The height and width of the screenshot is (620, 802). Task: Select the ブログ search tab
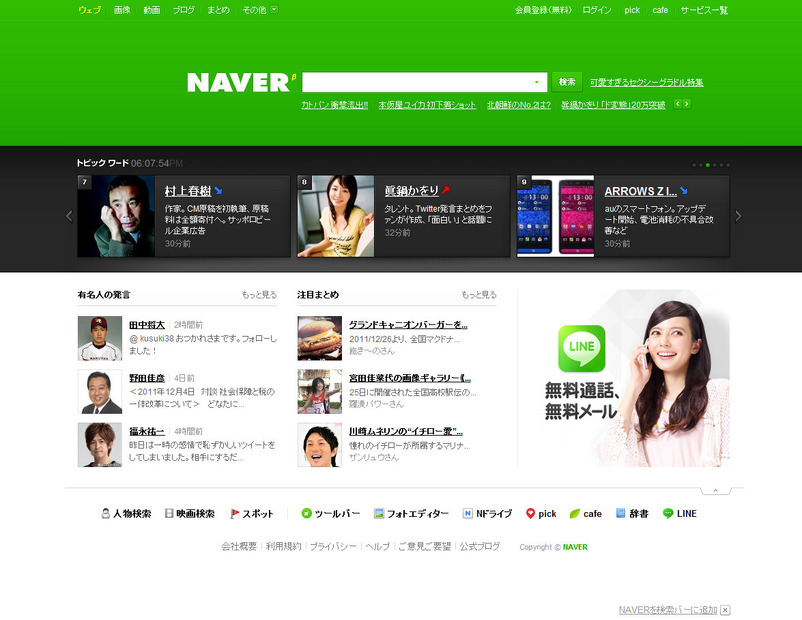pyautogui.click(x=183, y=10)
